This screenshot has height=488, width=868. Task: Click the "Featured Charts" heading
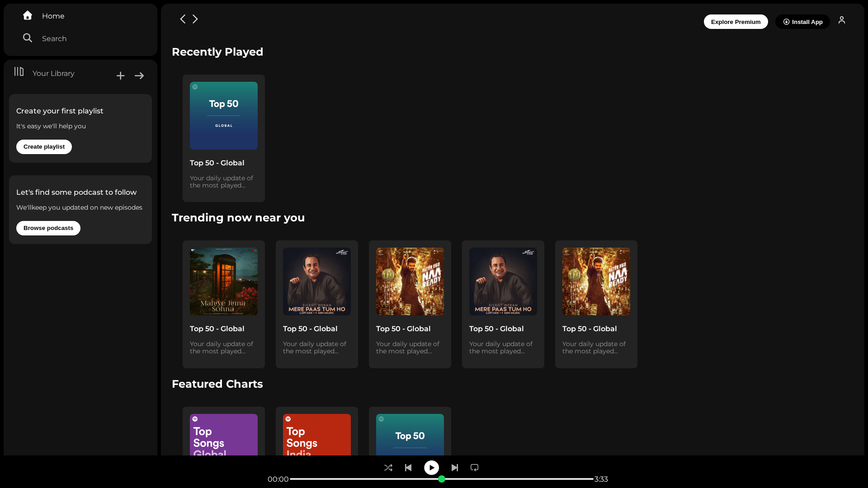click(x=217, y=384)
